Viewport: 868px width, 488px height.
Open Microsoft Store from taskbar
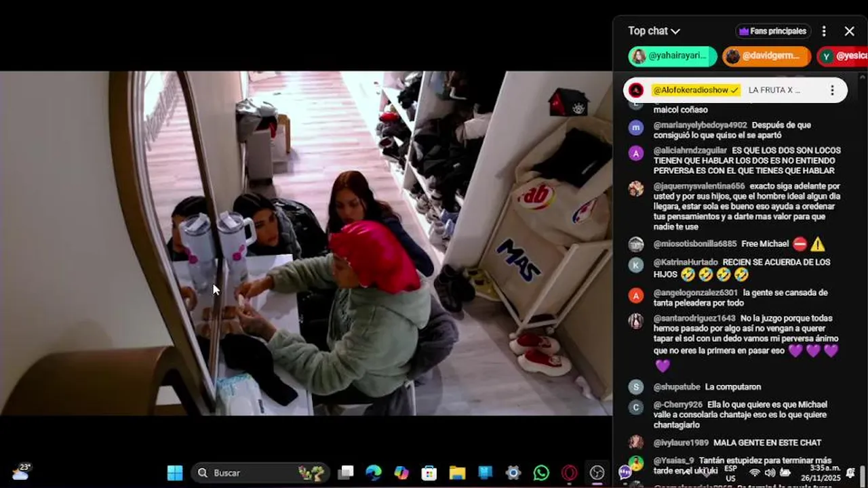[x=429, y=472]
